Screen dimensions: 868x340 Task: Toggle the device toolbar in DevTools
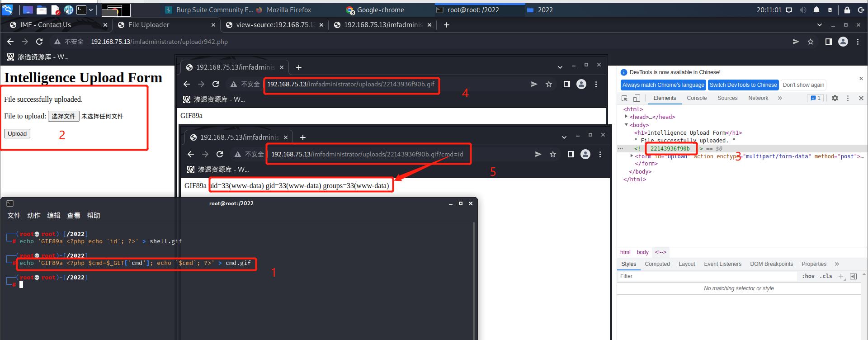click(637, 98)
